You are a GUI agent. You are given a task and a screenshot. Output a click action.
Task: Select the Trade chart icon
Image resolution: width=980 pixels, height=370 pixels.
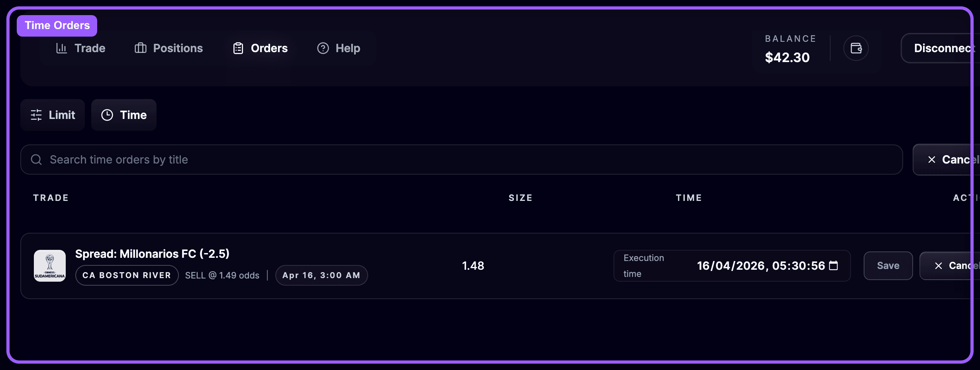62,48
